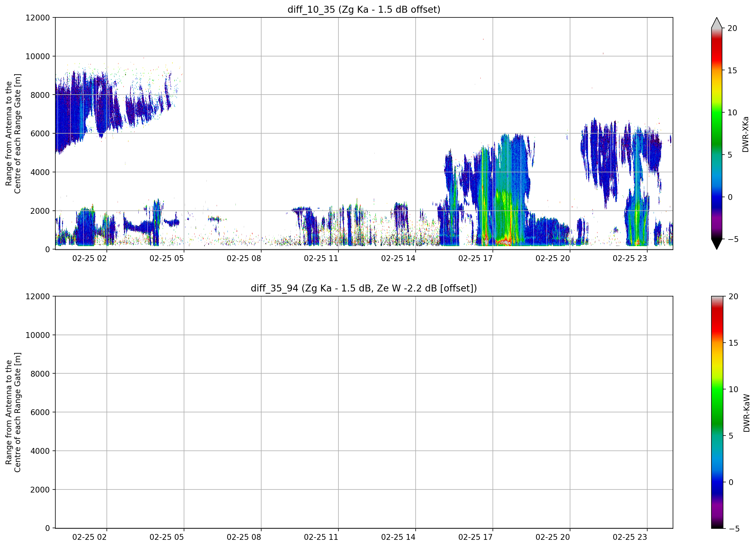Click the 12000 y-axis label on top plot
This screenshot has width=756, height=547.
point(38,18)
